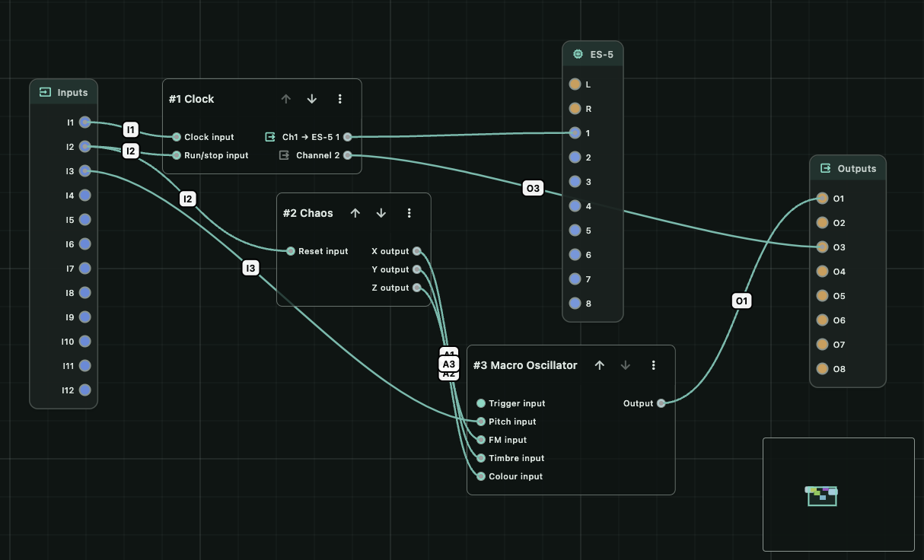Click the ES-5 chip icon in module header
Screen dimensions: 924x560
point(576,54)
